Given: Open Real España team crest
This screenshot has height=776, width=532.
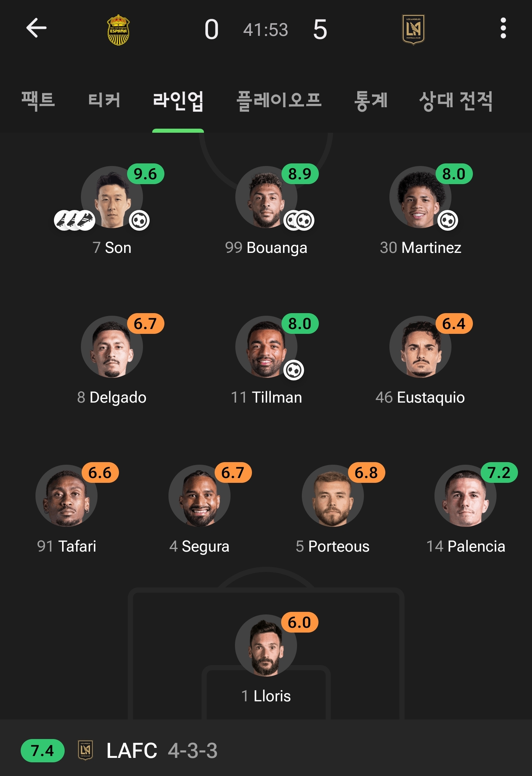Looking at the screenshot, I should click(x=118, y=30).
